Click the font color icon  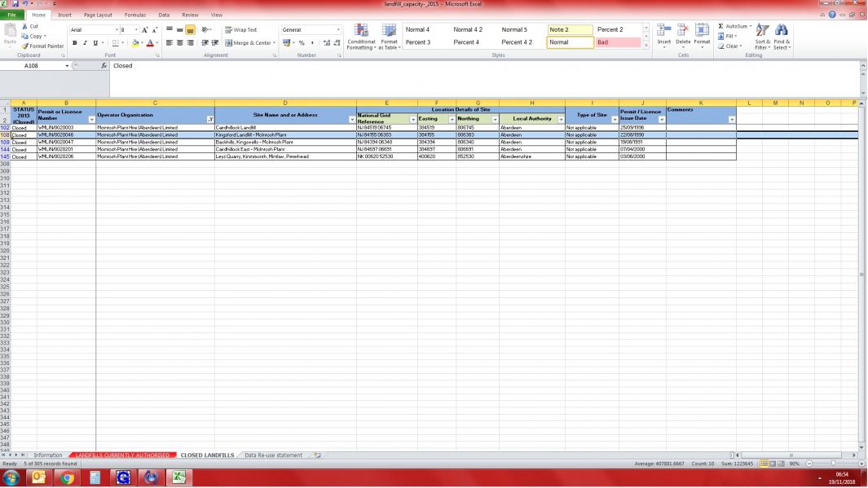click(x=150, y=43)
